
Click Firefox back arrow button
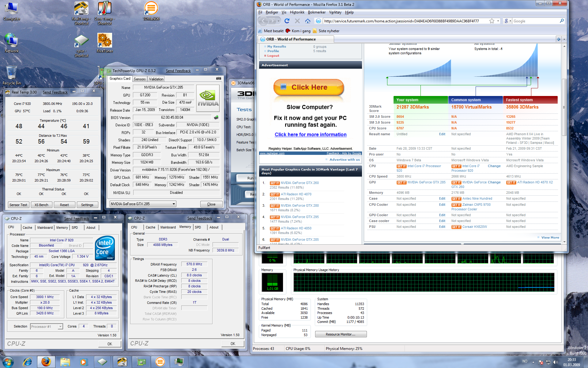click(x=263, y=21)
